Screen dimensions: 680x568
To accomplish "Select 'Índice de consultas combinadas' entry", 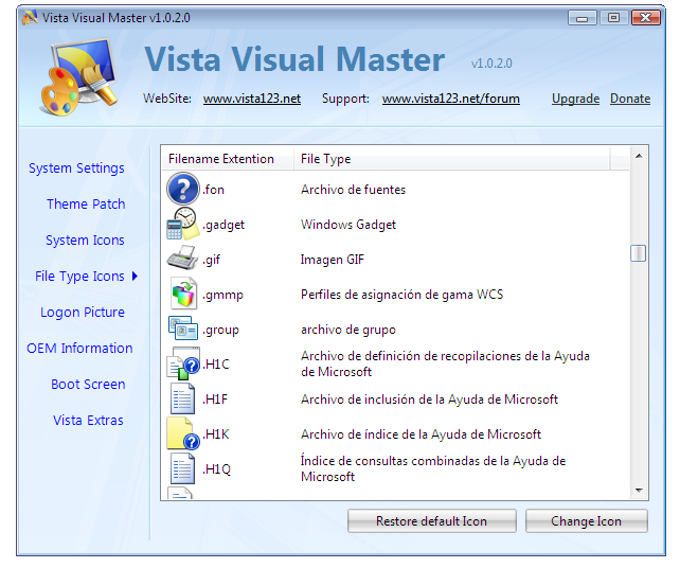I will point(433,468).
